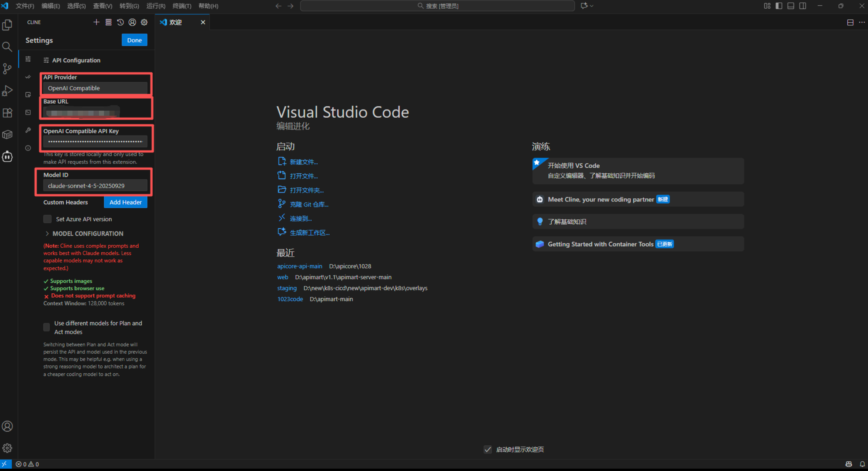Click the Add Header button
Screen dimensions: 868x471
point(125,202)
